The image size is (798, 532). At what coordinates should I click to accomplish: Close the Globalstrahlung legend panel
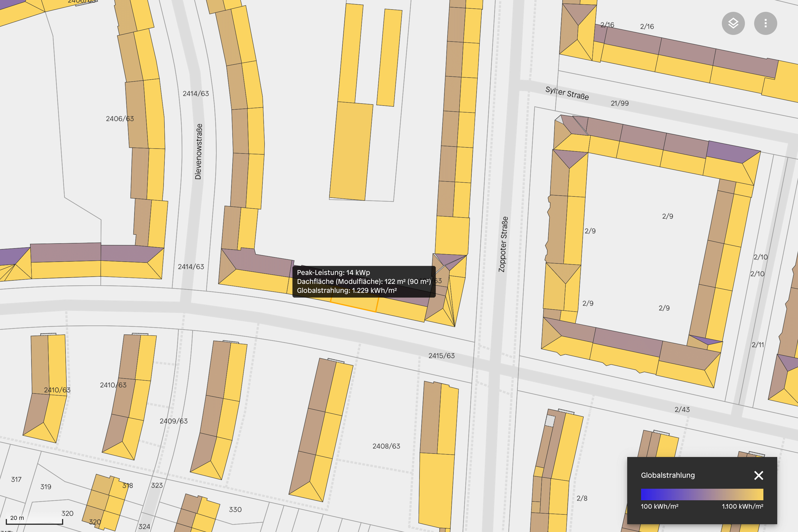click(x=759, y=475)
